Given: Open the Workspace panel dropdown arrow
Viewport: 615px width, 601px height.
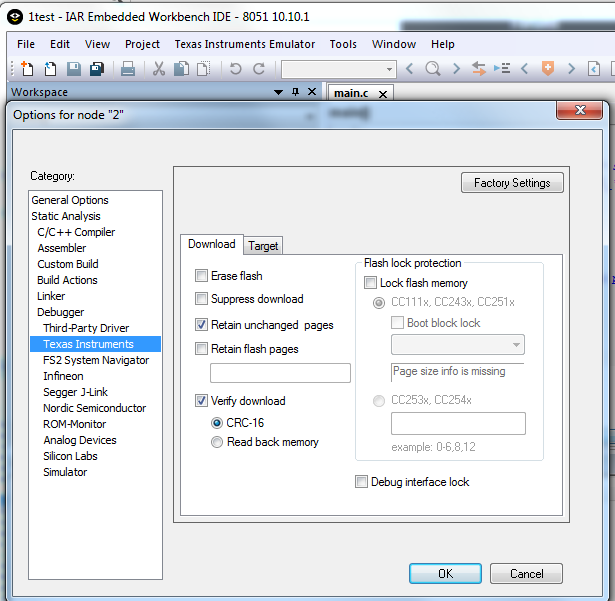Looking at the screenshot, I should click(x=278, y=92).
